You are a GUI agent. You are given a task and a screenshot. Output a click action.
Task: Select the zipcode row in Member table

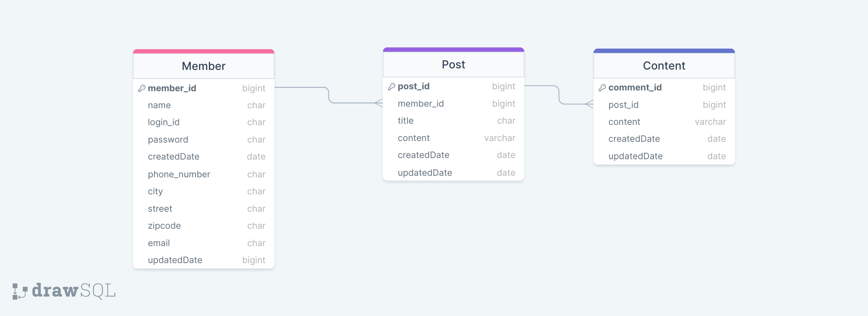click(x=204, y=226)
